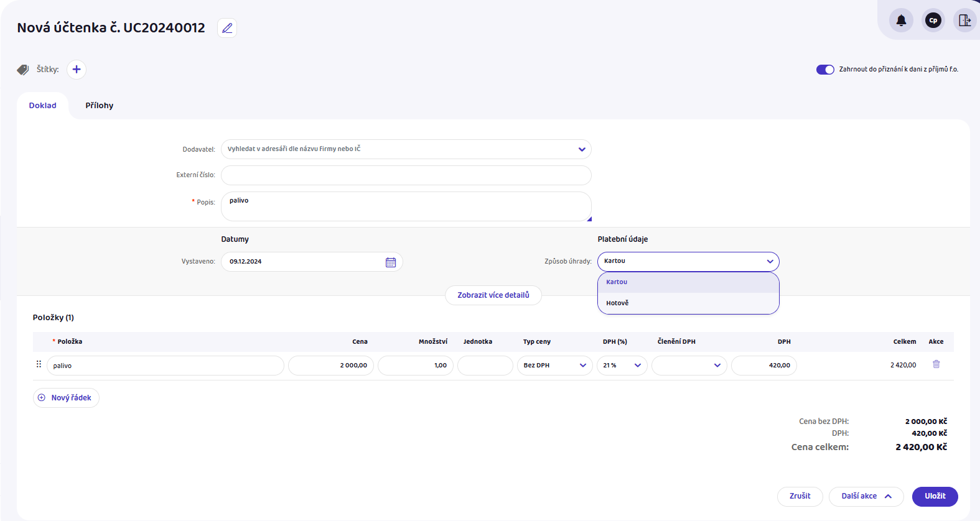Click the tag icon next to Štítky
Viewport: 980px width, 521px height.
23,70
